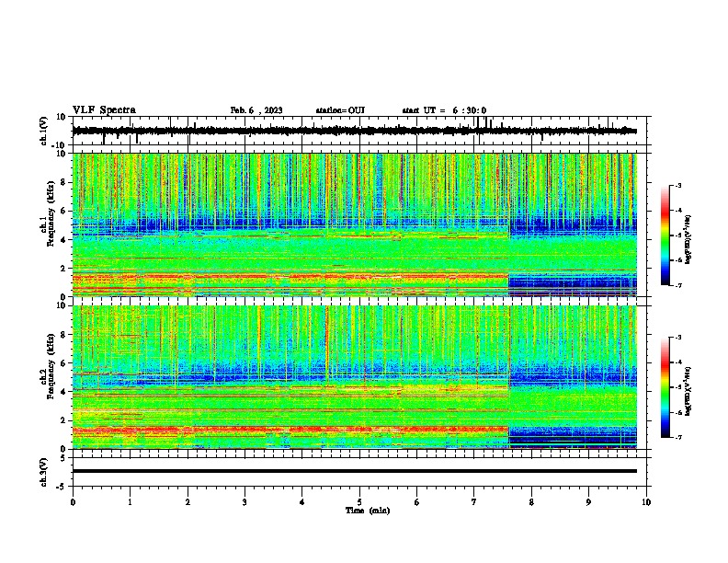Click the ch.3 flat black trace
The width and height of the screenshot is (728, 563).
(354, 471)
